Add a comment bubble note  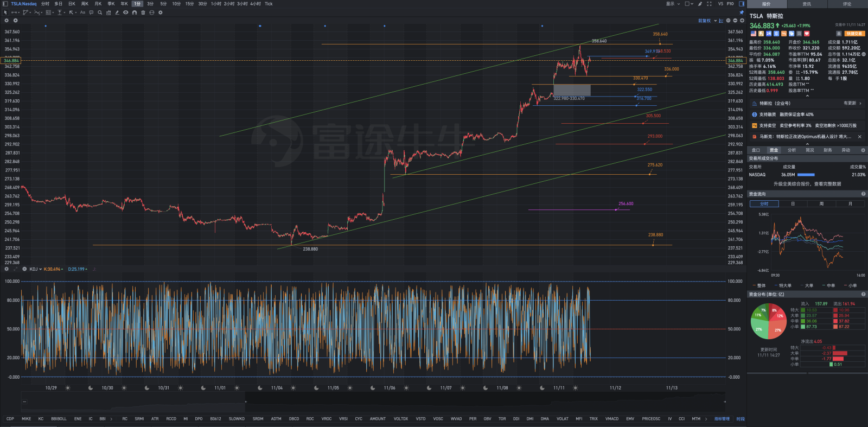(x=91, y=12)
